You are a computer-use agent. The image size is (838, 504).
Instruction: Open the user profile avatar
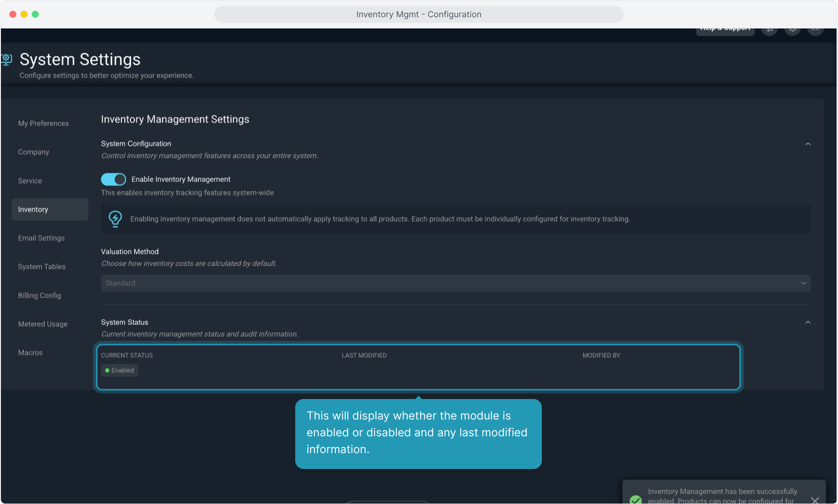815,30
